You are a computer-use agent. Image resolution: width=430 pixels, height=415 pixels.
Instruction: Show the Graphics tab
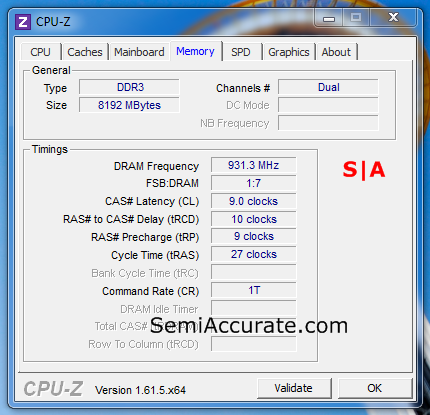[289, 52]
